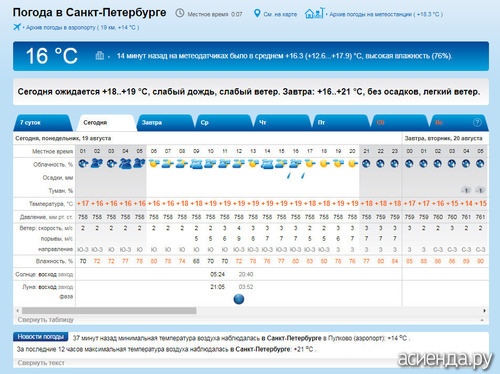500x374 pixels.
Task: Click the 'Температура, °C' row label
Action: click(51, 204)
